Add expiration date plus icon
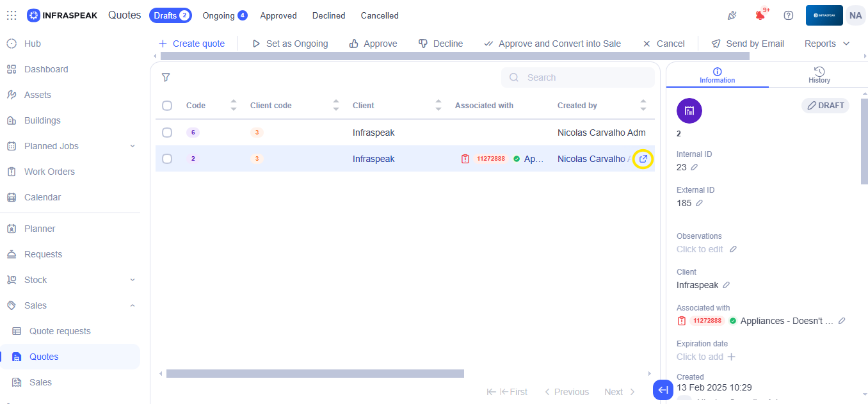 (x=732, y=357)
